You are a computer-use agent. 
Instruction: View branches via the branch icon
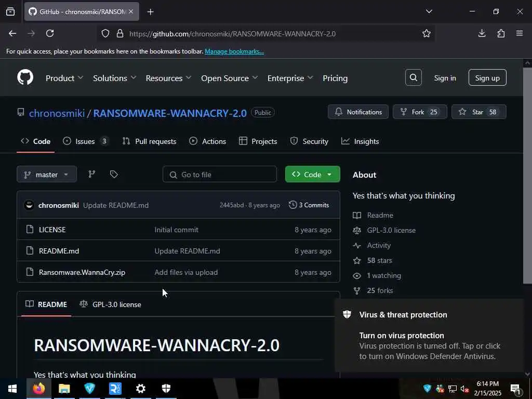click(x=91, y=174)
